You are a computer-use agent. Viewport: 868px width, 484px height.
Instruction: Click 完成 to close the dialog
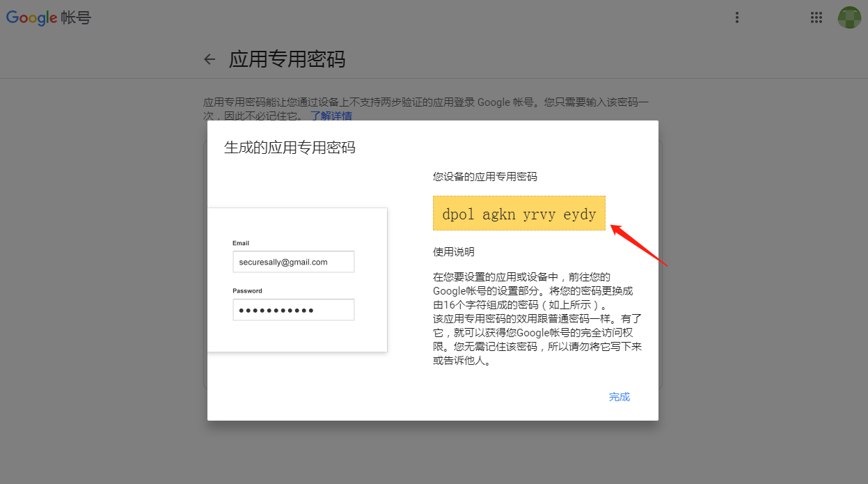620,397
